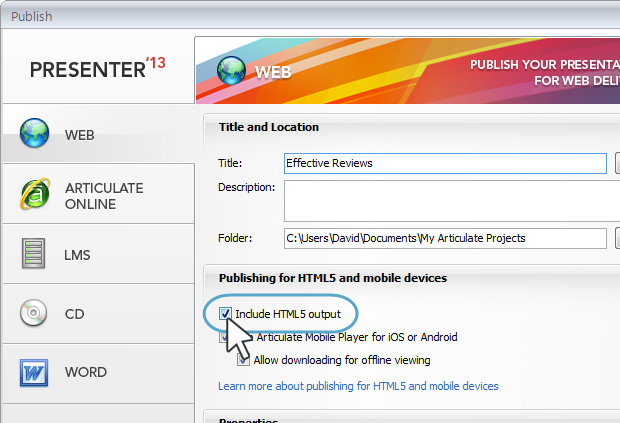The height and width of the screenshot is (423, 620).
Task: Click the PRESENTER '13 logo
Action: point(98,69)
